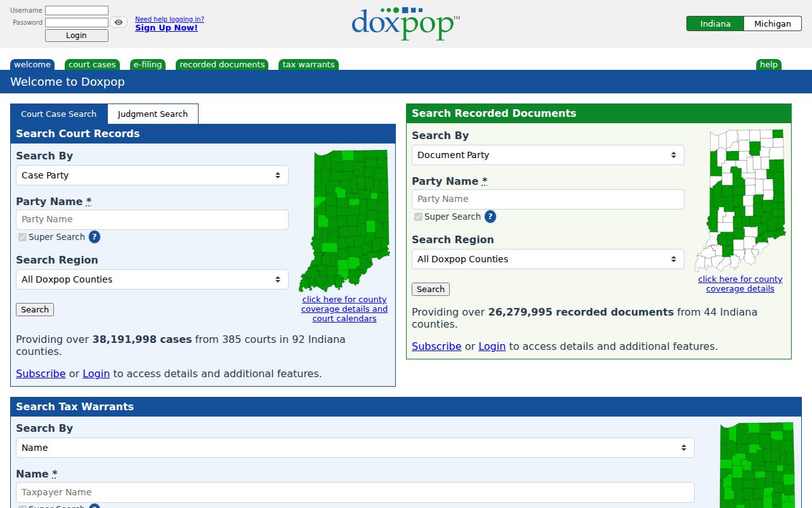Click Search button in Court Records
Screen dimensions: 812x508
click(x=35, y=310)
